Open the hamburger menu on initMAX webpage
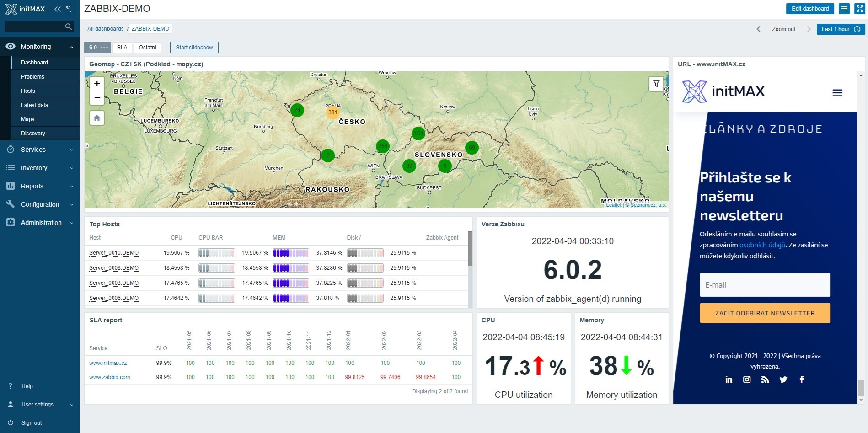 [x=837, y=93]
